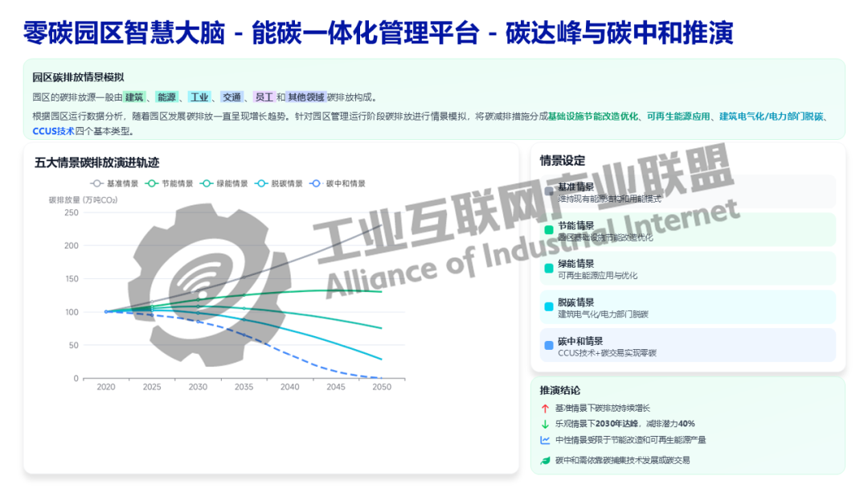This screenshot has height=489, width=868.
Task: Click the red up-arrow conclusion icon
Action: click(x=545, y=408)
